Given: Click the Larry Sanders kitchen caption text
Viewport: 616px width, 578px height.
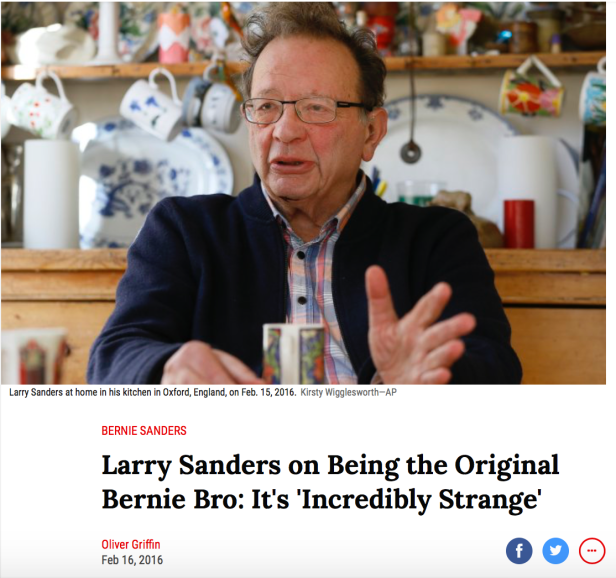Looking at the screenshot, I should 152,392.
